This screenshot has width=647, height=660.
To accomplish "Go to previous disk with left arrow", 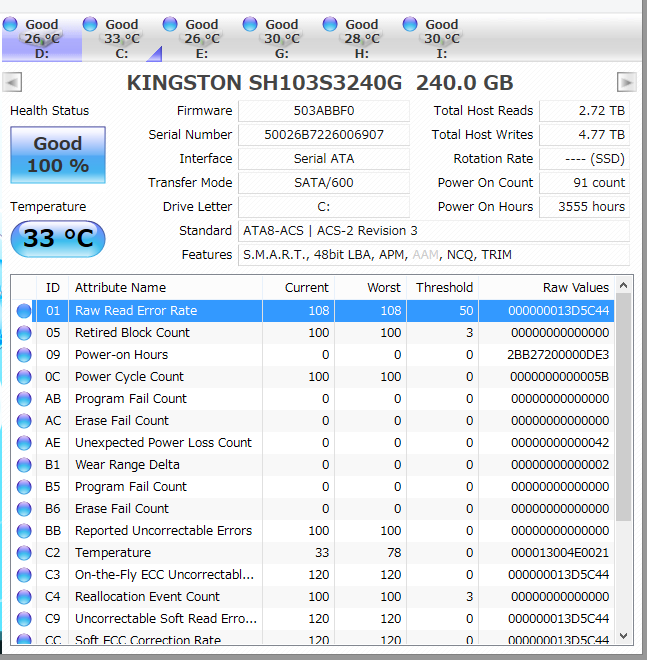I will coord(12,82).
